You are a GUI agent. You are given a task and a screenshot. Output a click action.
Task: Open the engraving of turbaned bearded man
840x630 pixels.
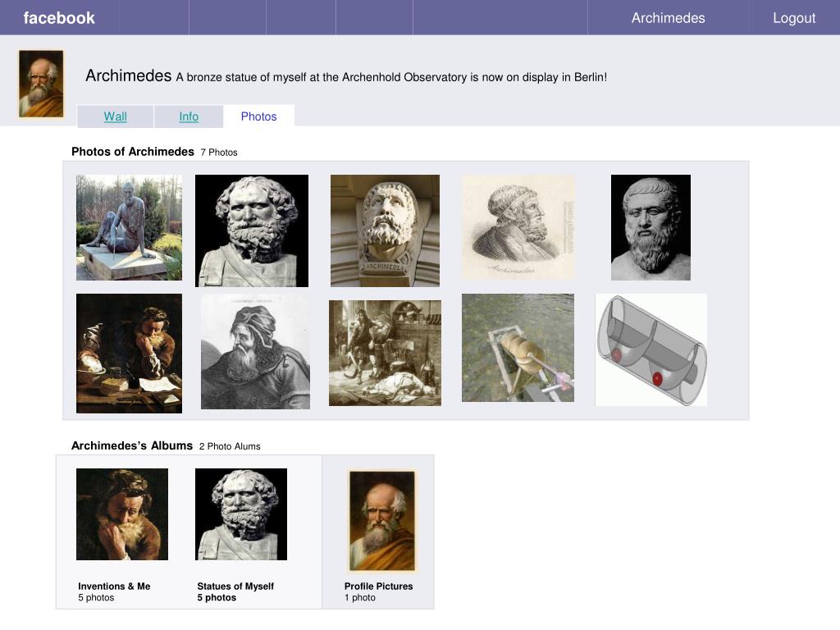pyautogui.click(x=256, y=351)
